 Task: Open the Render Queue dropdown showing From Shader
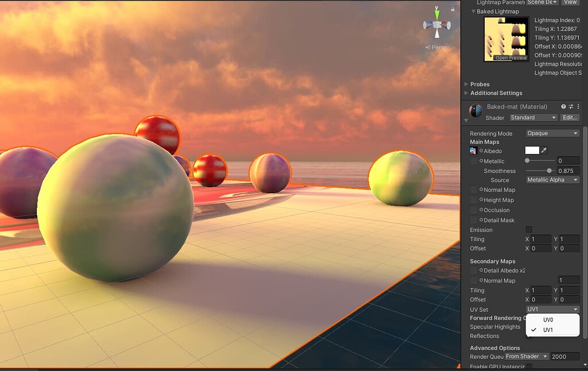527,355
